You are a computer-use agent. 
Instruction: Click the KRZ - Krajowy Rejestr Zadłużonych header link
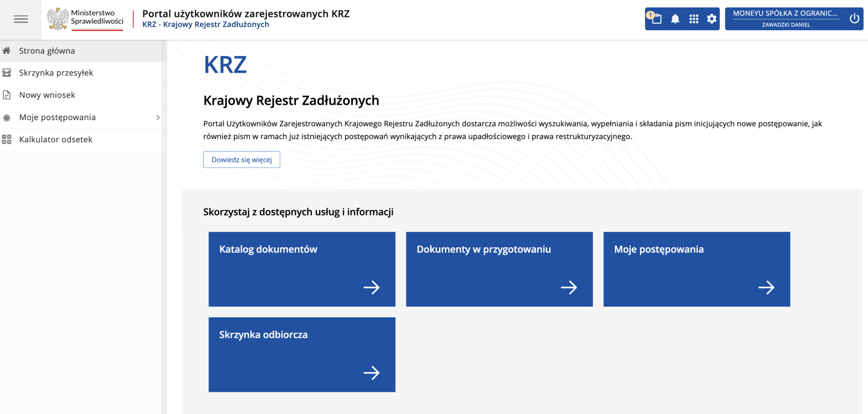(x=206, y=25)
